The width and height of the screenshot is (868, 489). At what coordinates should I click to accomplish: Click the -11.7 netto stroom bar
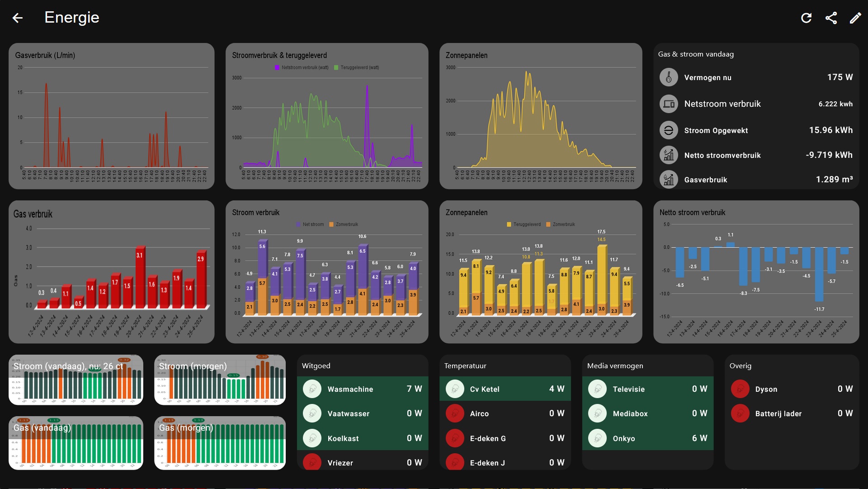click(819, 274)
